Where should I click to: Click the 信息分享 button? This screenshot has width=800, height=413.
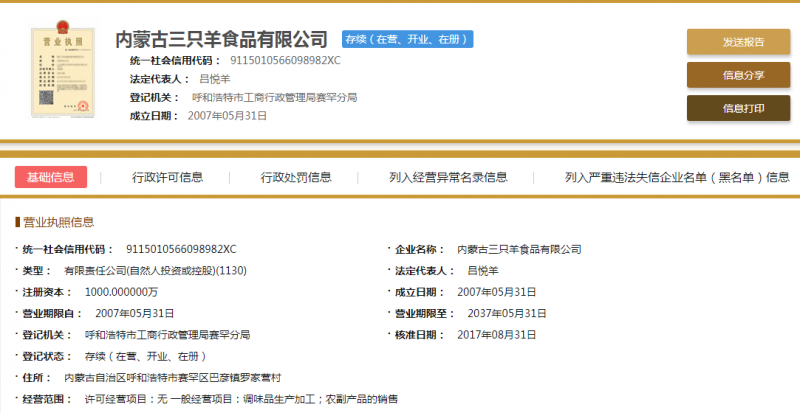click(x=738, y=75)
